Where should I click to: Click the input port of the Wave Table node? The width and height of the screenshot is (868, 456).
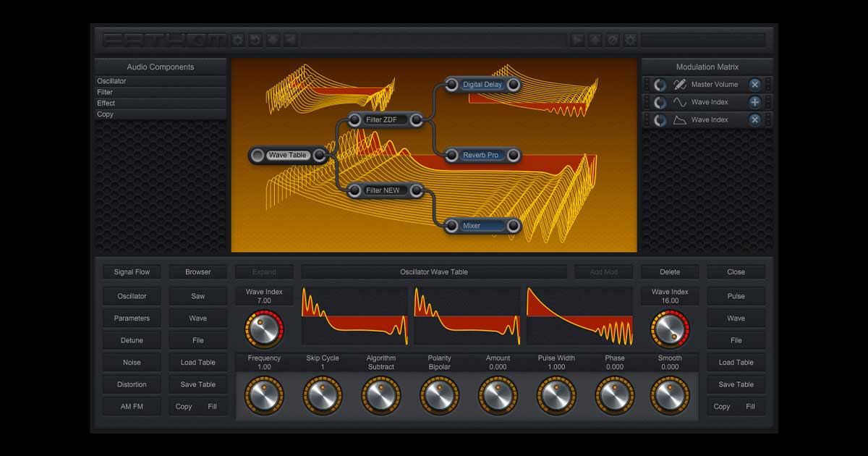[258, 155]
